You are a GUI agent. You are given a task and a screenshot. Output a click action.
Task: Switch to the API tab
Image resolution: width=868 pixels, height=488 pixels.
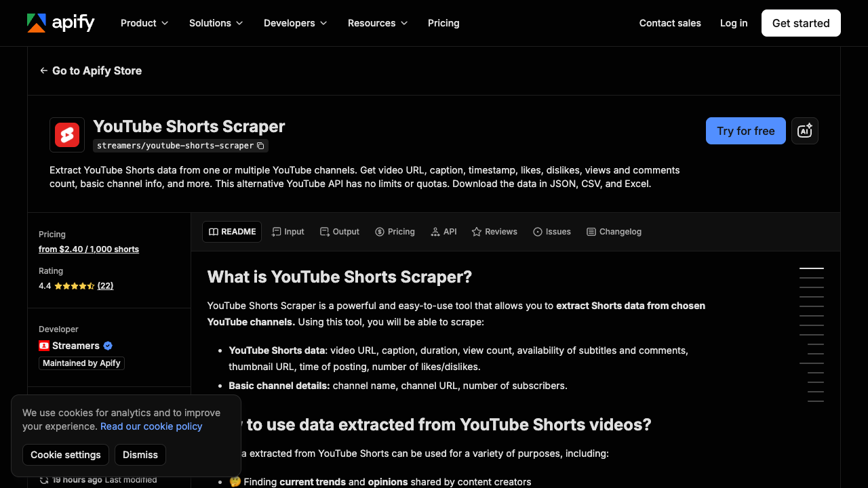coord(443,232)
